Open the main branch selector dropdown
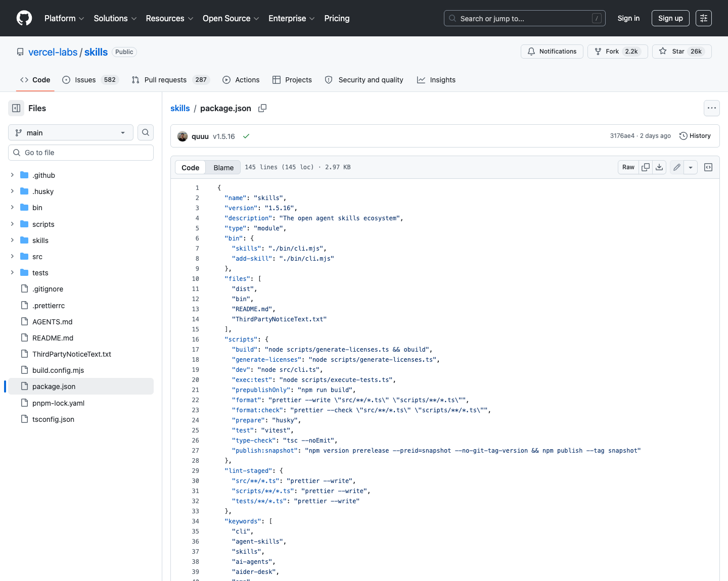 pos(71,132)
